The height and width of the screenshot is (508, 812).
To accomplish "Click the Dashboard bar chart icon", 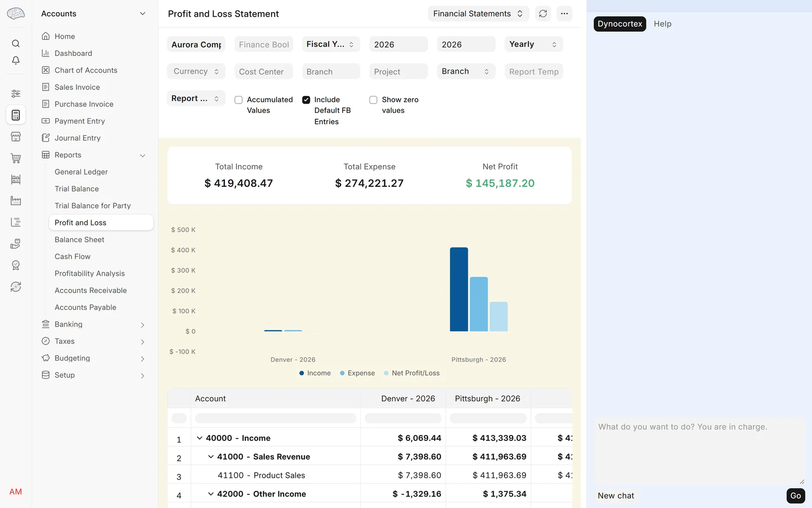I will coord(46,53).
